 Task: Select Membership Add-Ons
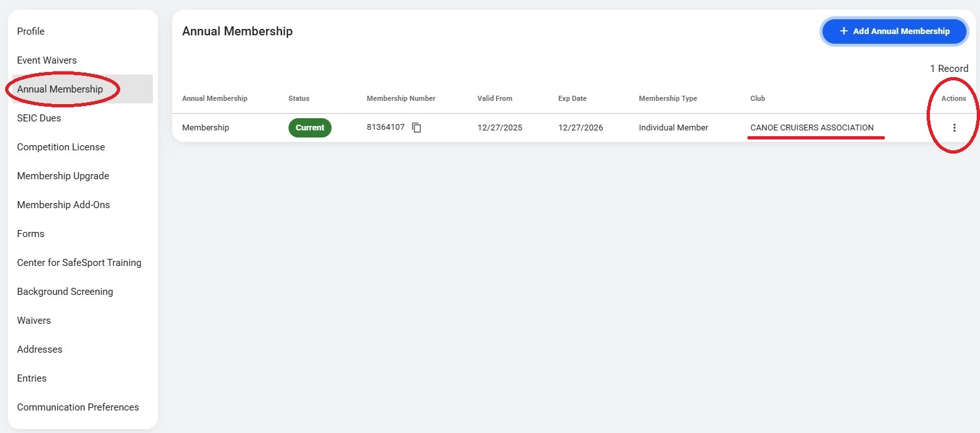(64, 205)
